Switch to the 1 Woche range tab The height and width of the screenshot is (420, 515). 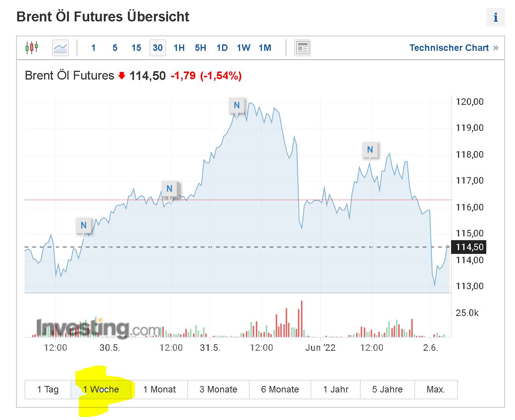coord(101,389)
